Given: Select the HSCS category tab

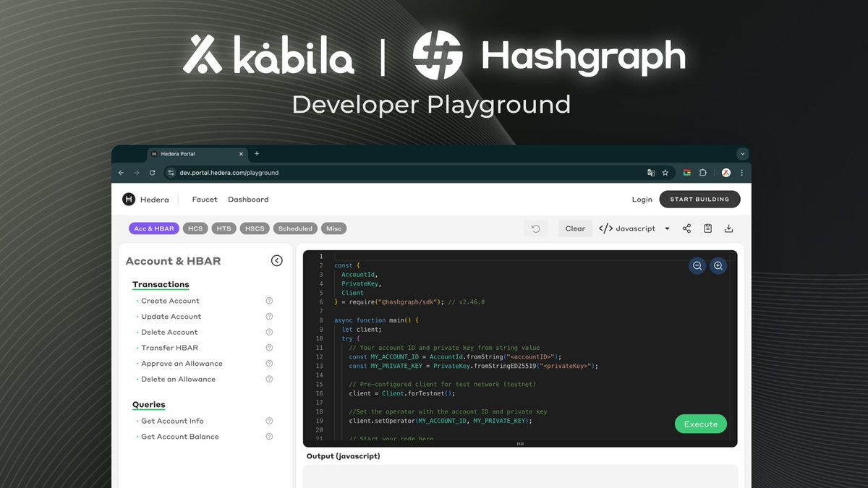Looking at the screenshot, I should tap(255, 228).
